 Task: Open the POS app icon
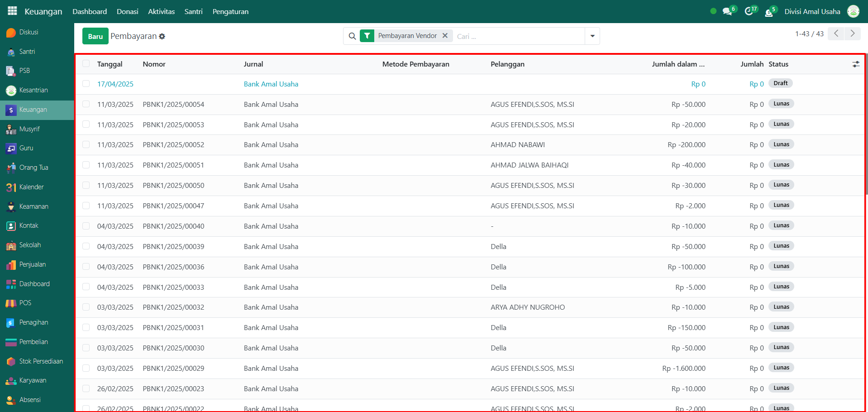coord(11,303)
